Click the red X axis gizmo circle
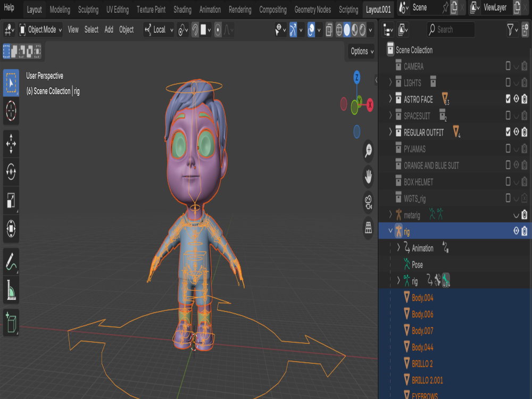 pyautogui.click(x=370, y=104)
